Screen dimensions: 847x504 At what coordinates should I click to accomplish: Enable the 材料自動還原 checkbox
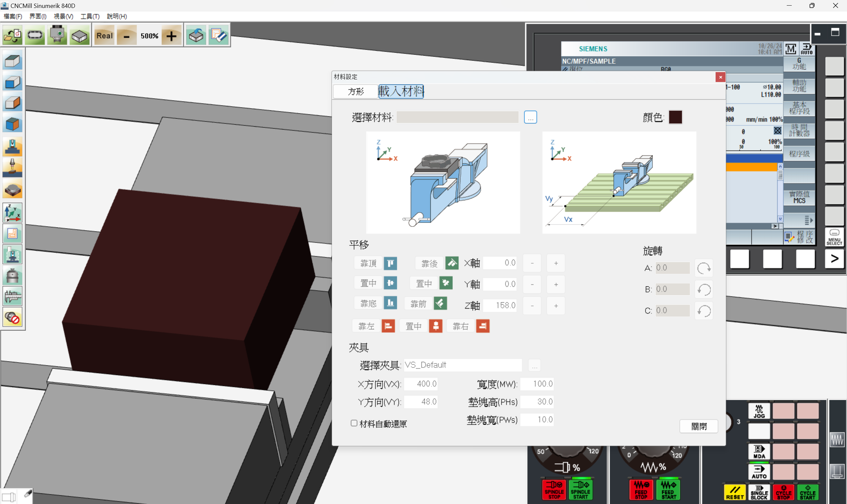click(354, 423)
